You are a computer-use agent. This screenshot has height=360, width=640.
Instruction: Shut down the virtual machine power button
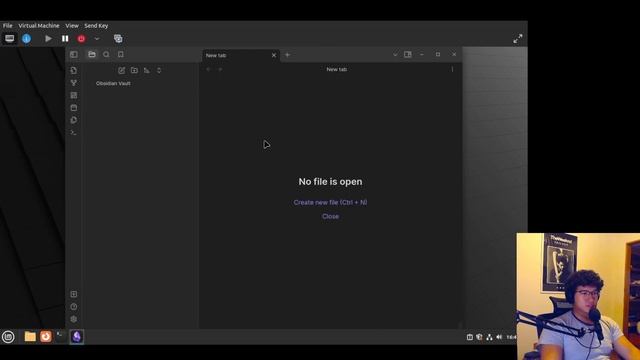pos(81,39)
